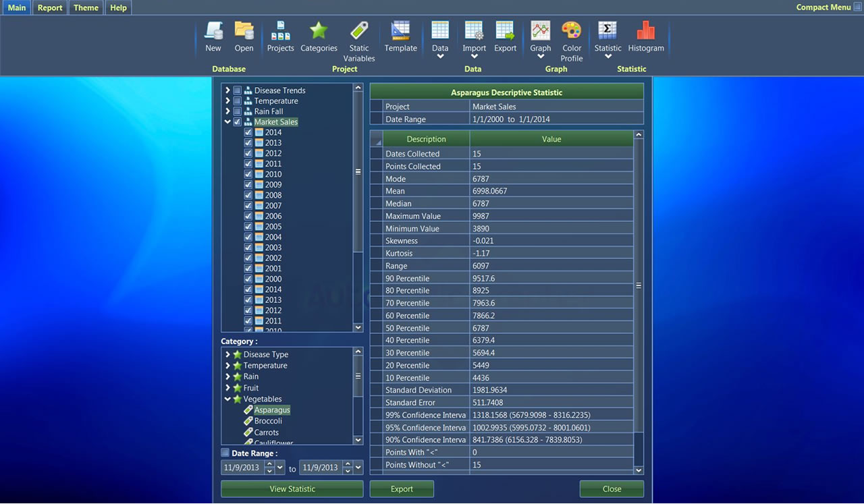Toggle the Rain Fall checkbox
The width and height of the screenshot is (864, 504).
pos(237,111)
